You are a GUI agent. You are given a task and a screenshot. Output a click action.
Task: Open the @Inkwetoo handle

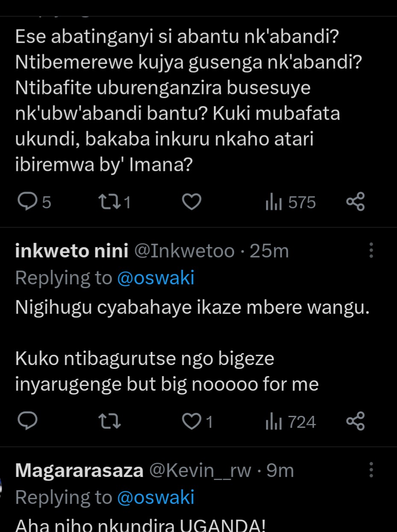point(184,251)
